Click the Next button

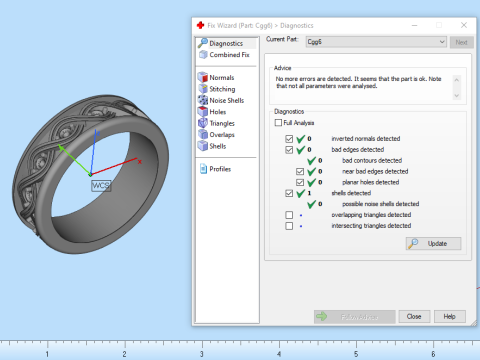[461, 42]
